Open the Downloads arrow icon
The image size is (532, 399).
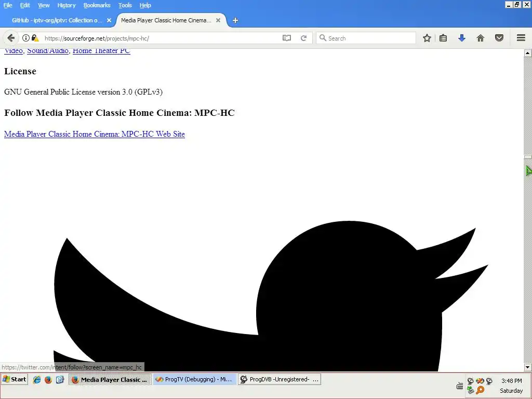(461, 38)
